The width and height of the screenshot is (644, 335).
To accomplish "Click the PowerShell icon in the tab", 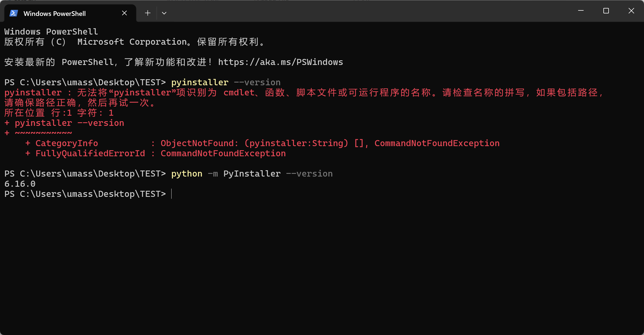I will click(x=14, y=13).
